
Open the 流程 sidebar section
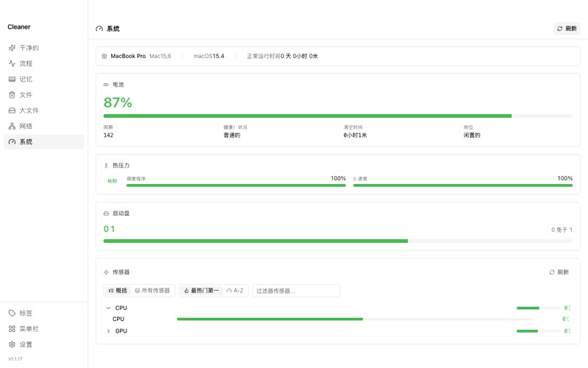(x=44, y=63)
